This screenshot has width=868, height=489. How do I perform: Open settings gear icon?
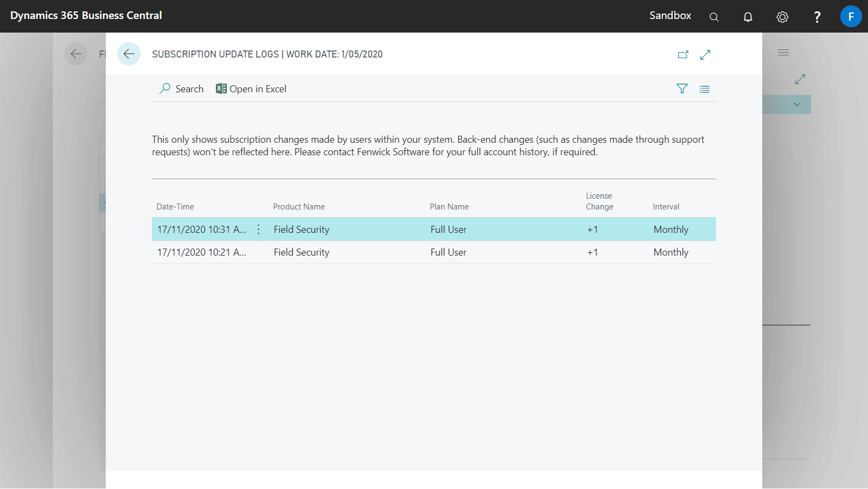click(782, 17)
